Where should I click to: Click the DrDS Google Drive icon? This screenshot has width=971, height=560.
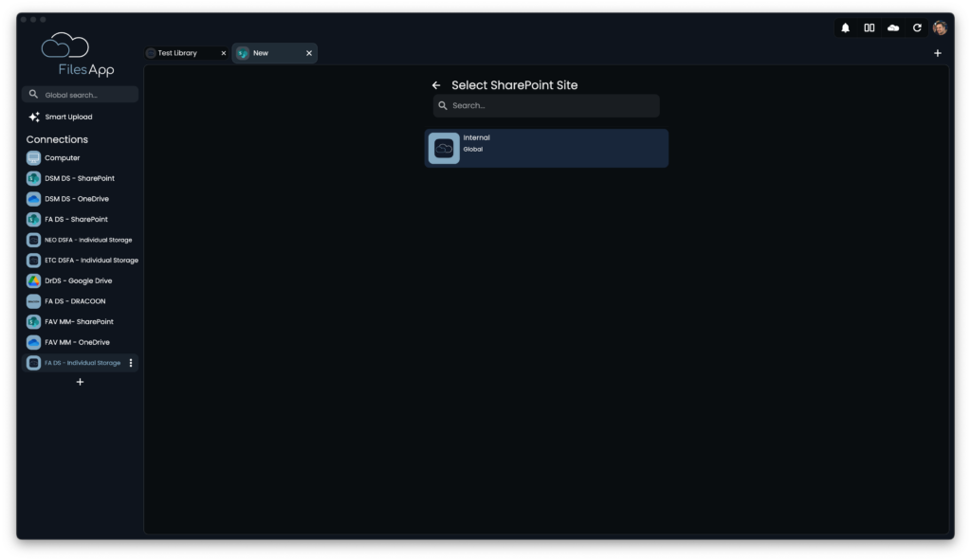click(x=33, y=280)
